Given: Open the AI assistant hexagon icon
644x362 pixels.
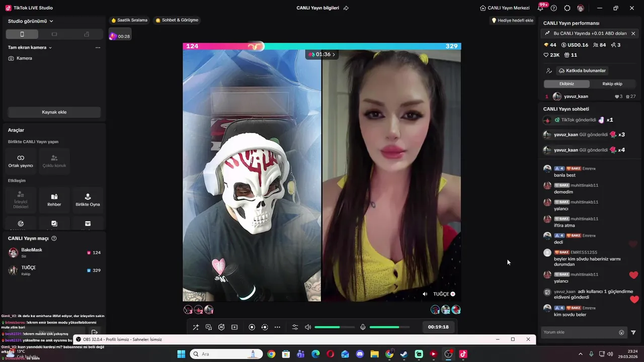Looking at the screenshot, I should [221, 327].
